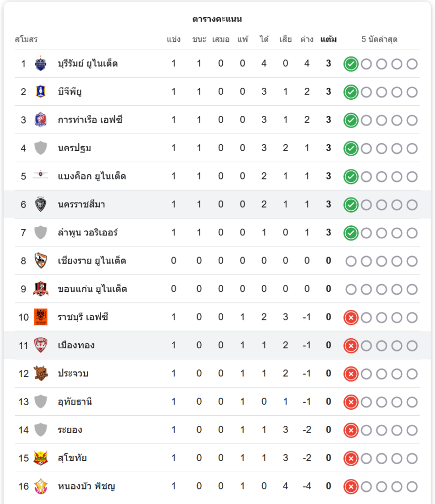The image size is (435, 504).
Task: Click the Muangthong red crest
Action: 40,345
